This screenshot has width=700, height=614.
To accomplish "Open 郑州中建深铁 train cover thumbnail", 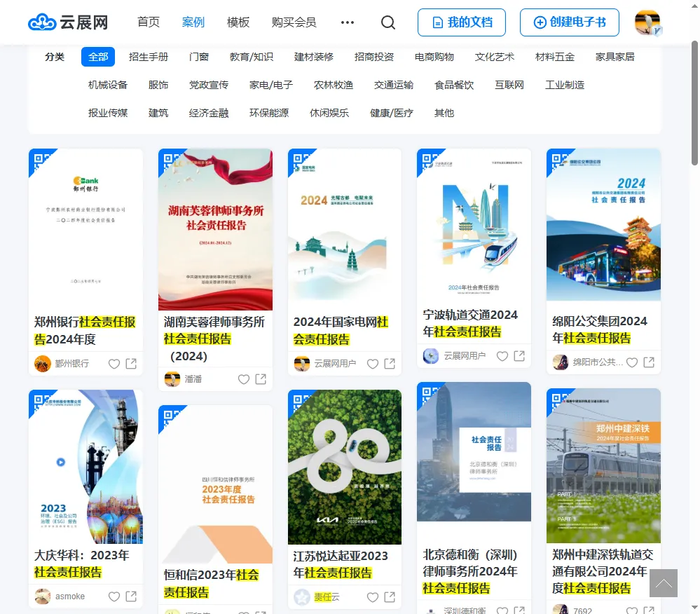I will coord(603,465).
